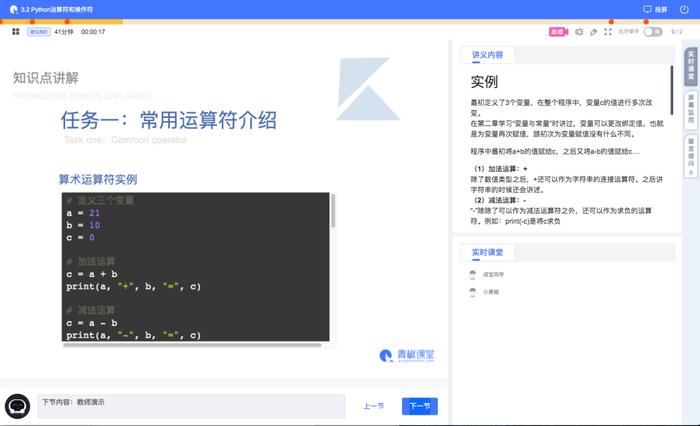Open the 留言提问 vertical side tab

[691, 156]
